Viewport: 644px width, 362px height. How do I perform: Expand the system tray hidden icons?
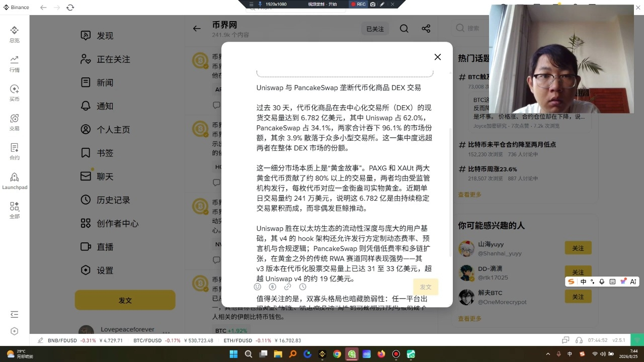(x=548, y=354)
